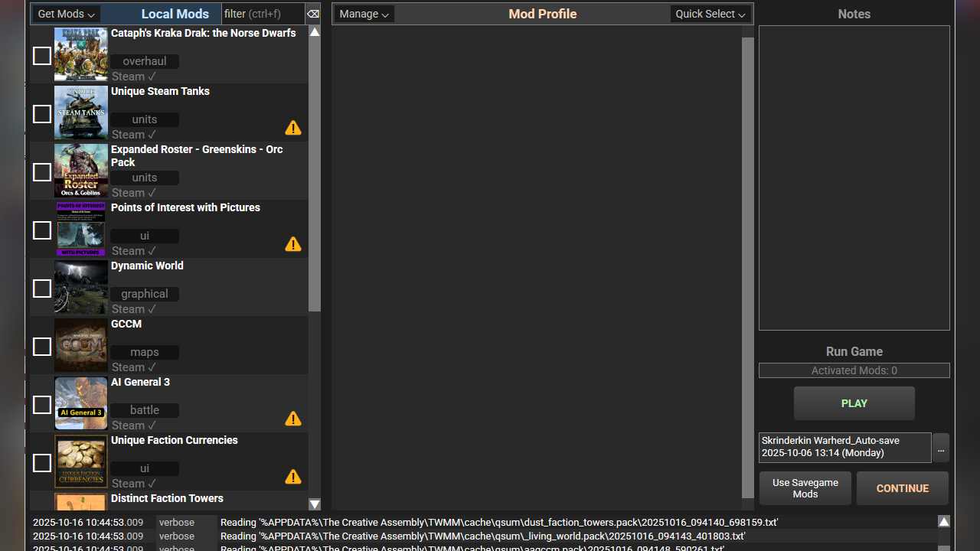The image size is (980, 551).
Task: Click warning icon on AI General 3
Action: (292, 419)
